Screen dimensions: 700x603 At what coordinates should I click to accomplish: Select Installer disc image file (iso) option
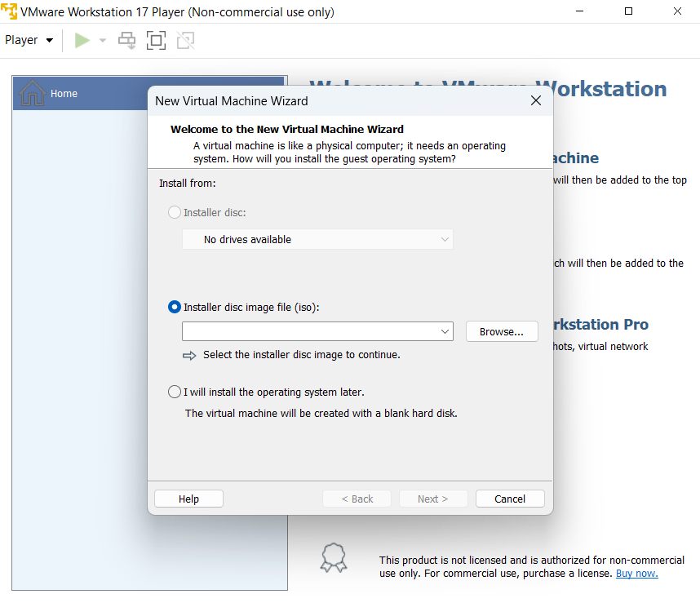pos(174,307)
